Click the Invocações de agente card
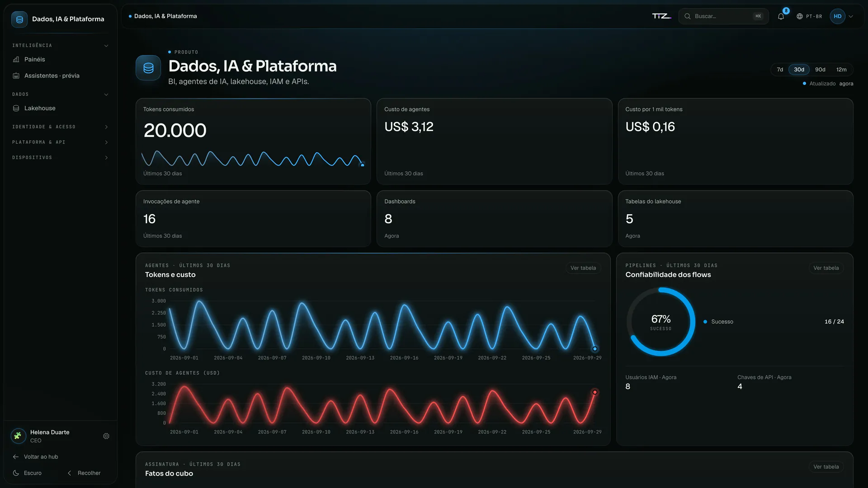This screenshot has width=868, height=488. coord(253,219)
